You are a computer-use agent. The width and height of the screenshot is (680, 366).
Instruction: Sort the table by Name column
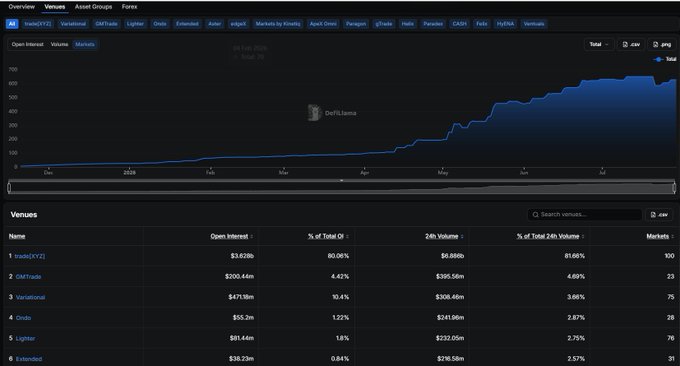tap(17, 236)
